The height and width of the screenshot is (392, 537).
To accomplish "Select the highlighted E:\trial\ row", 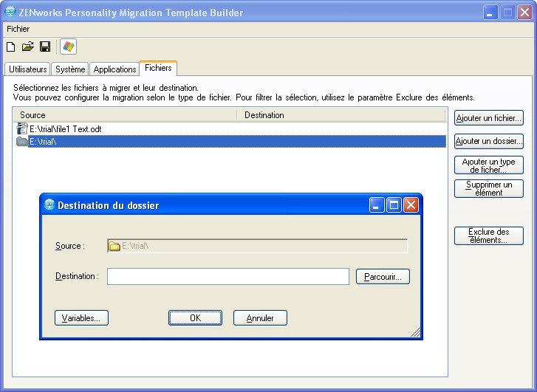I will (230, 142).
